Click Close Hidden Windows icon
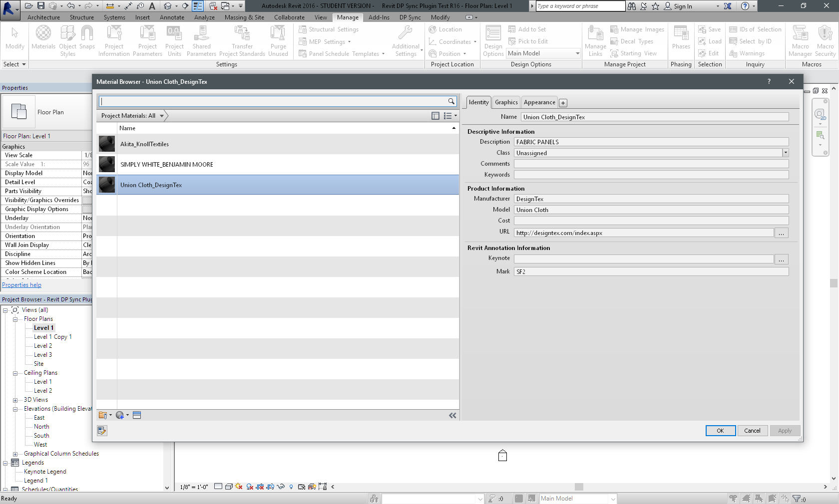The width and height of the screenshot is (839, 504). [x=213, y=6]
